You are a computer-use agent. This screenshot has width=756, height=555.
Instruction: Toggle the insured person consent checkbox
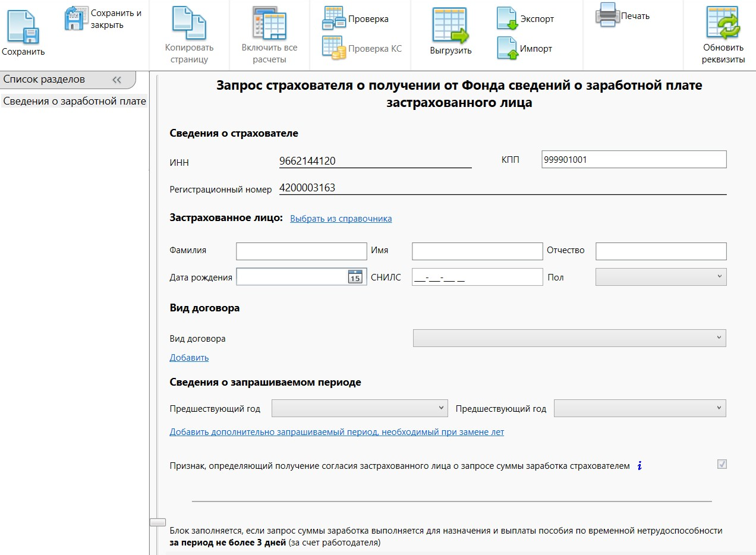pyautogui.click(x=722, y=465)
